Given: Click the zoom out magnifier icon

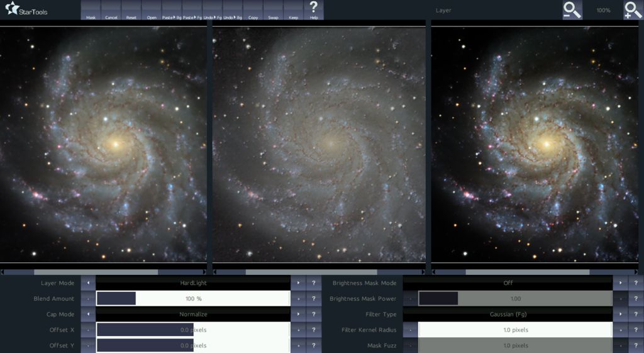Looking at the screenshot, I should coord(572,10).
